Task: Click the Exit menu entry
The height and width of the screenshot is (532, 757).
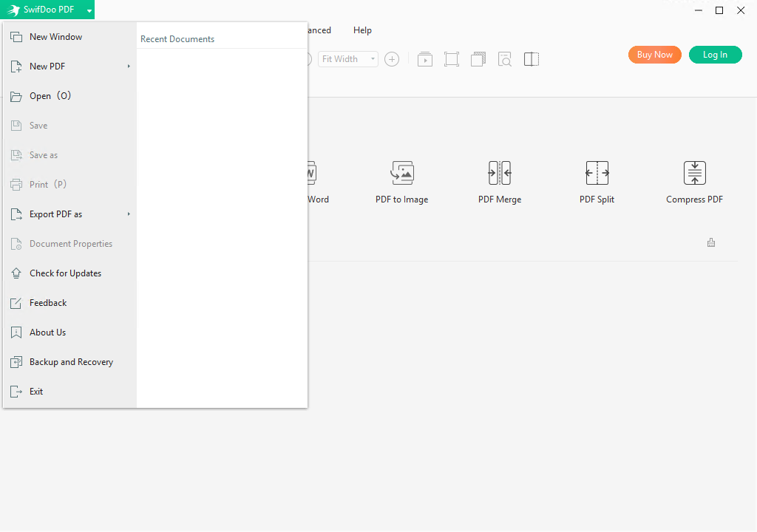Action: [x=69, y=392]
